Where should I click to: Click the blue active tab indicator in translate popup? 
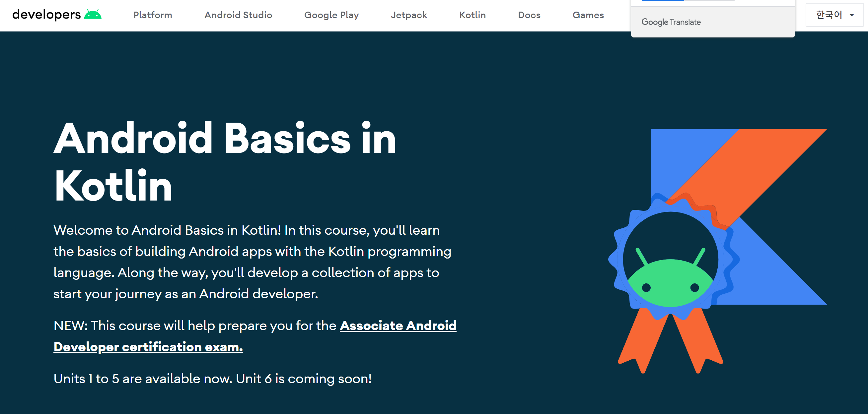[x=663, y=1]
